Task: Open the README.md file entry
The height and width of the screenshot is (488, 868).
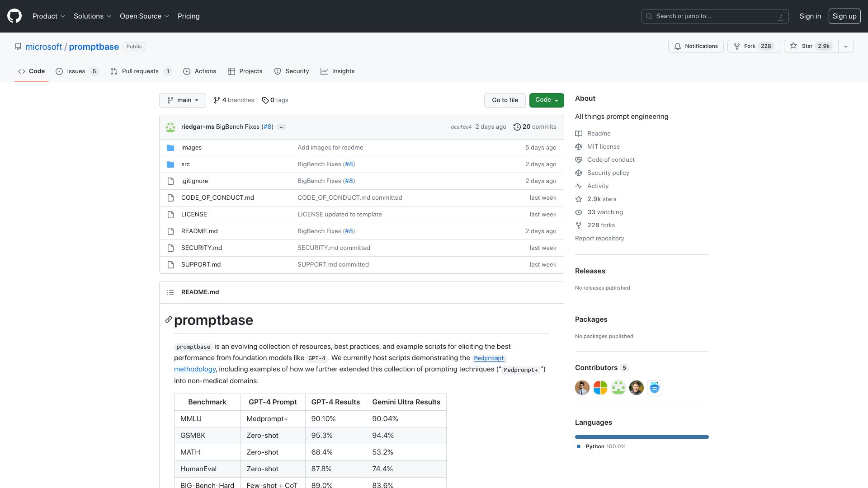Action: 199,231
